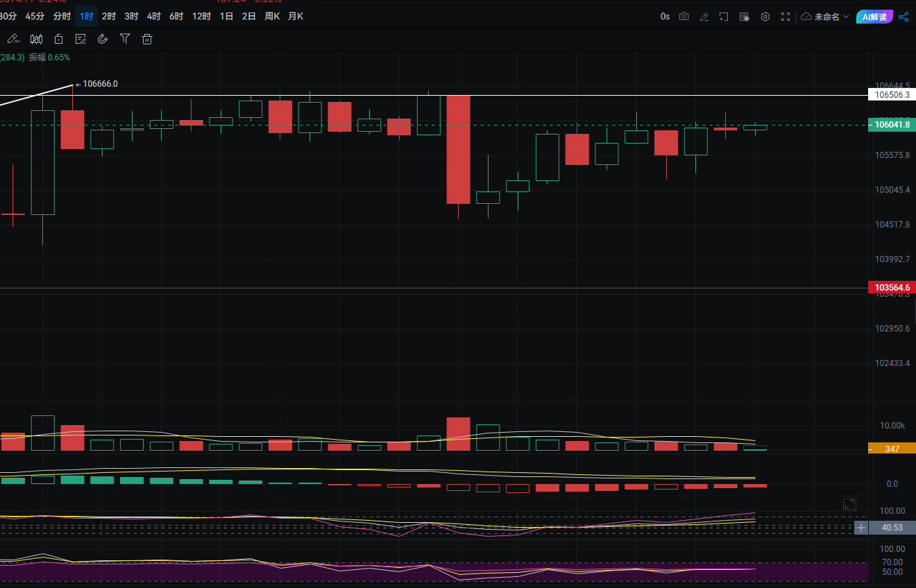Switch to the 4时 timeframe
Screen dimensions: 916x588
(x=153, y=16)
